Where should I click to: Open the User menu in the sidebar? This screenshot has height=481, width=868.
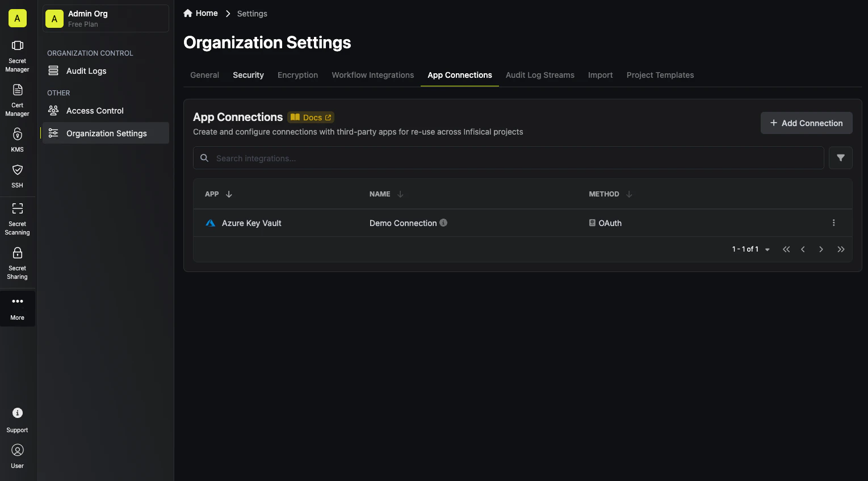[18, 456]
